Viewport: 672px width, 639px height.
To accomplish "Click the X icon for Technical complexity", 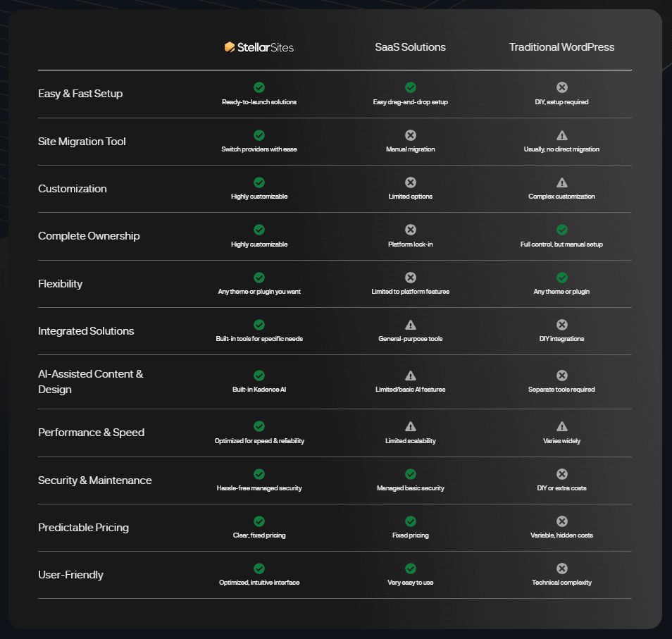I will (561, 568).
